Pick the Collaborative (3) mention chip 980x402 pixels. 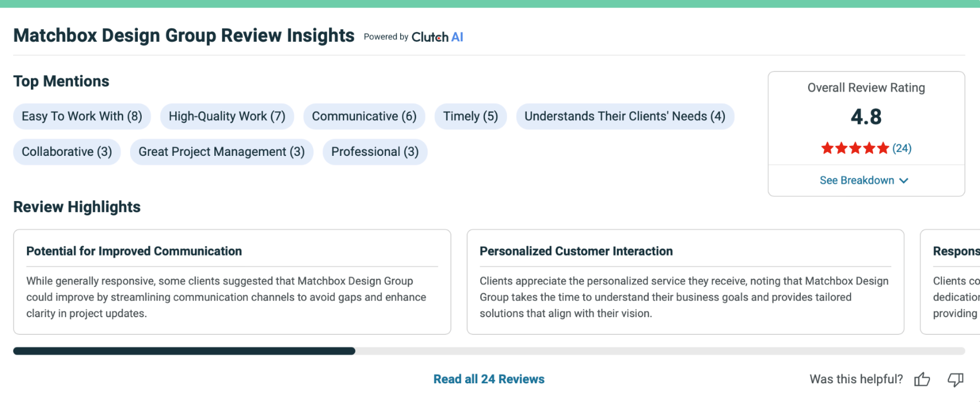[x=67, y=152]
